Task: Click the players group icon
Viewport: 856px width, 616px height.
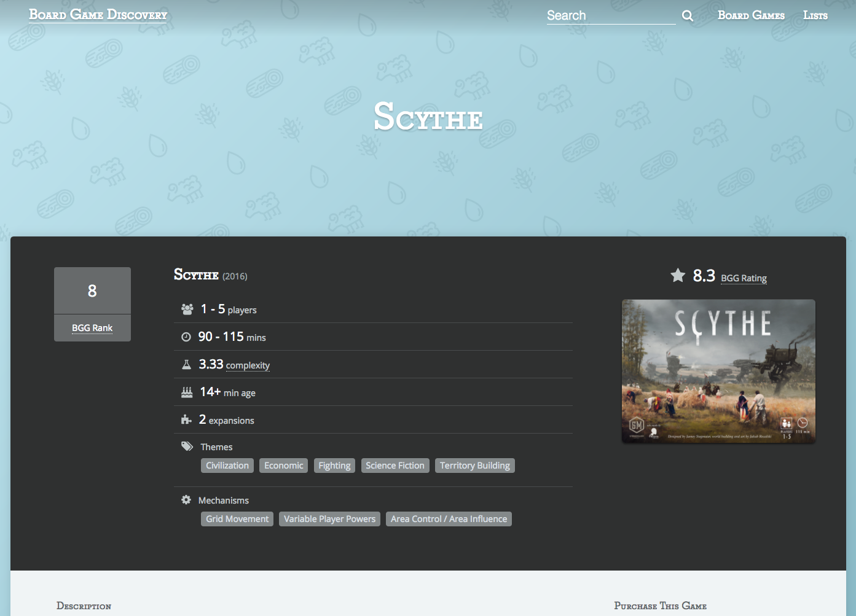Action: click(187, 310)
